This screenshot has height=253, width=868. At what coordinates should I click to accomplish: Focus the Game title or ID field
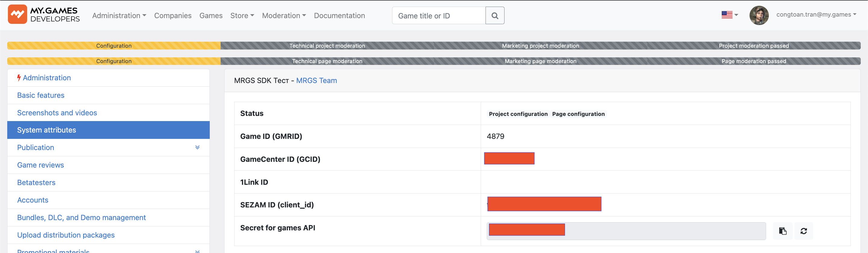[439, 15]
